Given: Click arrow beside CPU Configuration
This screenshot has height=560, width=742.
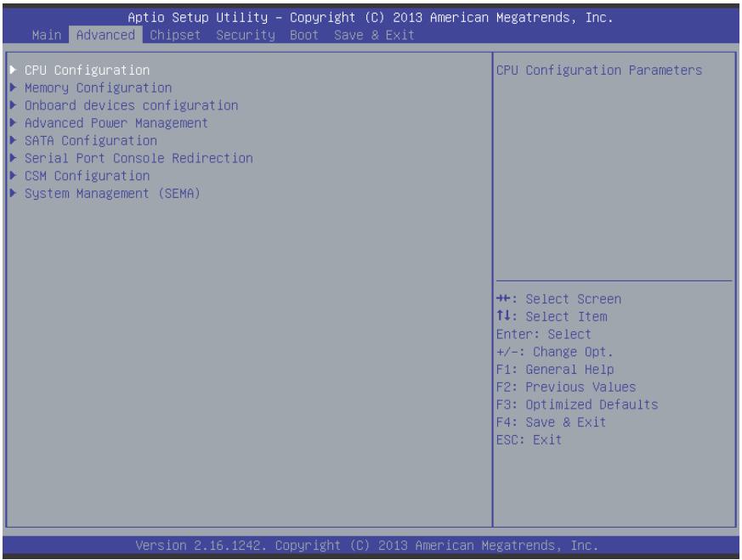Looking at the screenshot, I should click(14, 70).
